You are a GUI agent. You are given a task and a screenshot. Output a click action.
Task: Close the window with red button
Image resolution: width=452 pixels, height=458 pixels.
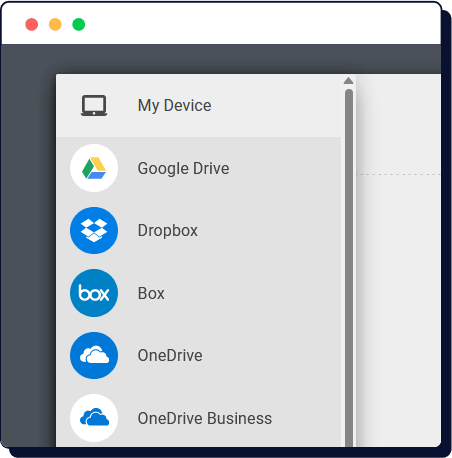pyautogui.click(x=32, y=24)
